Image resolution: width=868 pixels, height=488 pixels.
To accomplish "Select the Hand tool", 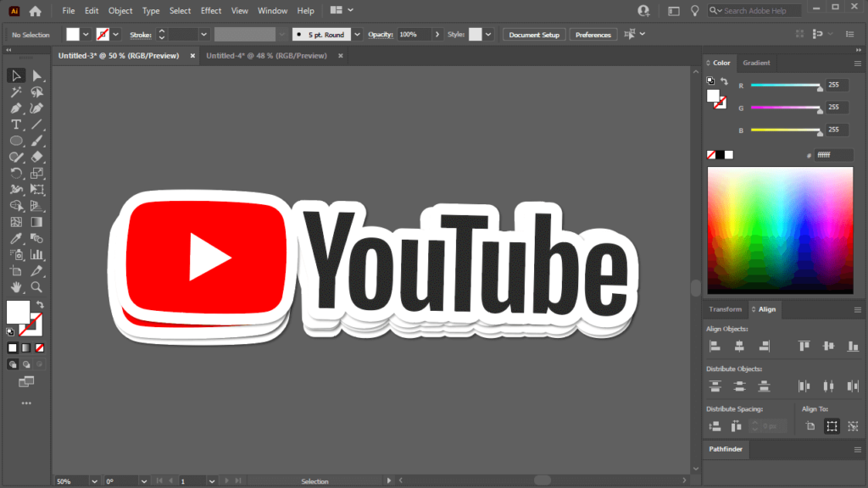I will [x=15, y=286].
